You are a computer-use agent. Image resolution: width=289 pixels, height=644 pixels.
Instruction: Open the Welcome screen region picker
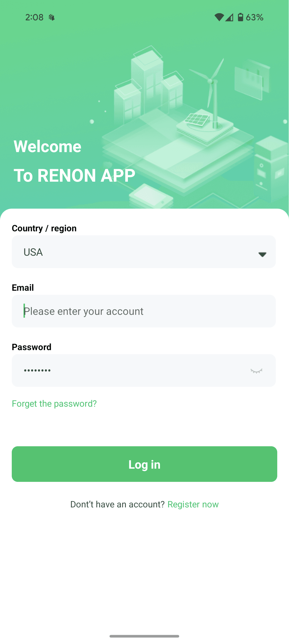click(x=144, y=252)
